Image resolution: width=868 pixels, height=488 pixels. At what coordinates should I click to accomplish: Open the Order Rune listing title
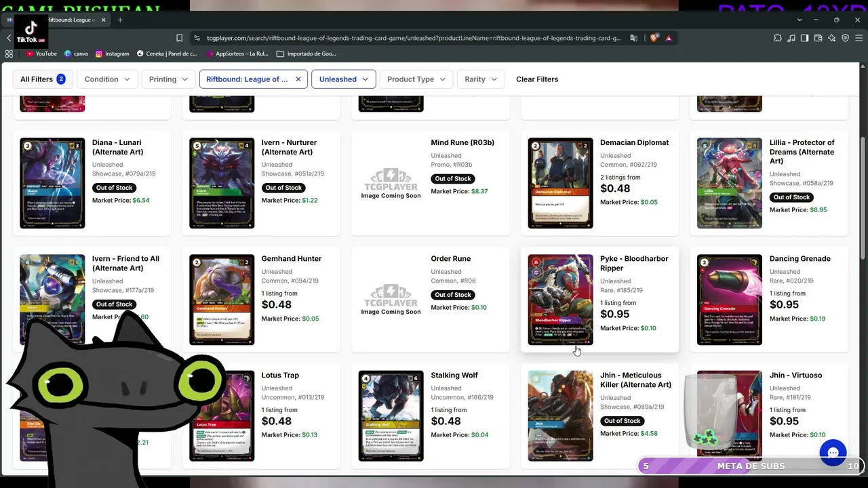click(451, 258)
